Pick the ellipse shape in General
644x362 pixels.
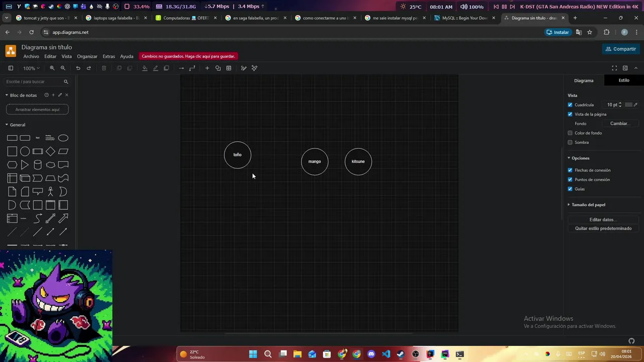tap(63, 138)
